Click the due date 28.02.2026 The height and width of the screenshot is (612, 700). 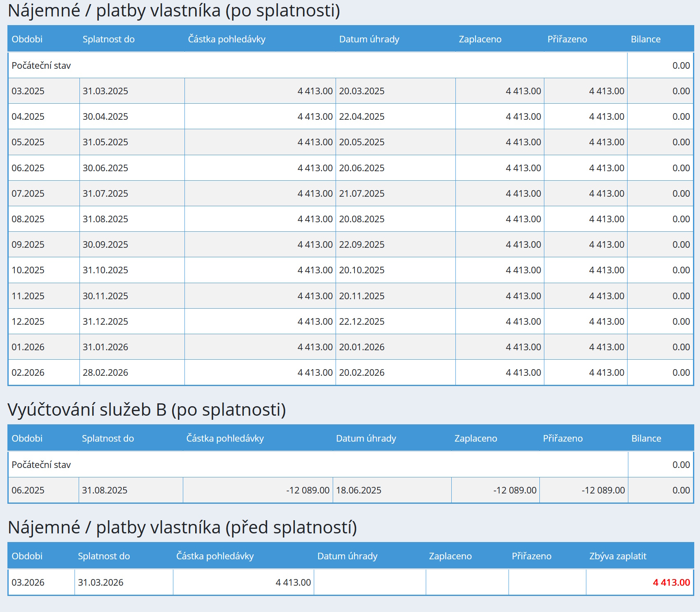pos(105,372)
